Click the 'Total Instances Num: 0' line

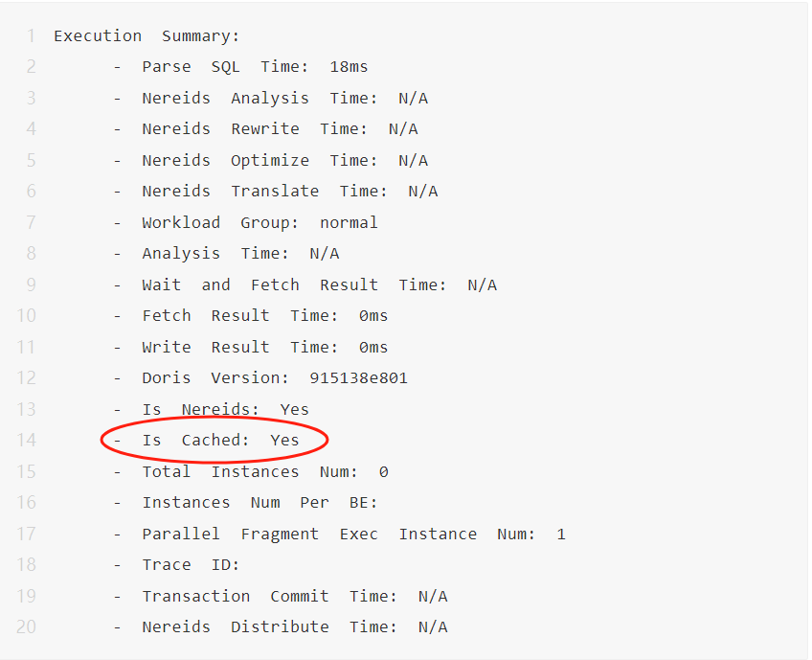(264, 471)
